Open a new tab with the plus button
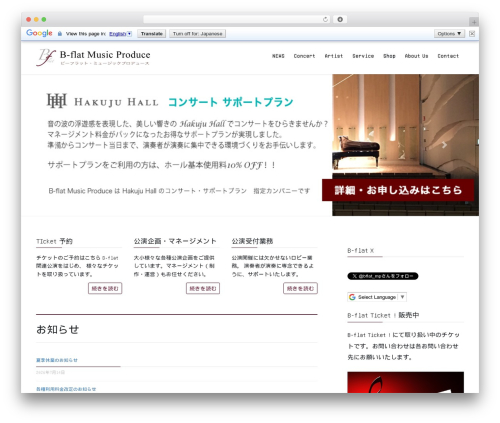 (x=474, y=22)
